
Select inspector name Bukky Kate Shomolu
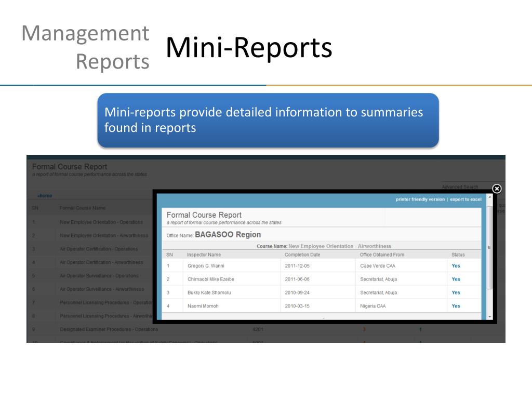click(209, 292)
